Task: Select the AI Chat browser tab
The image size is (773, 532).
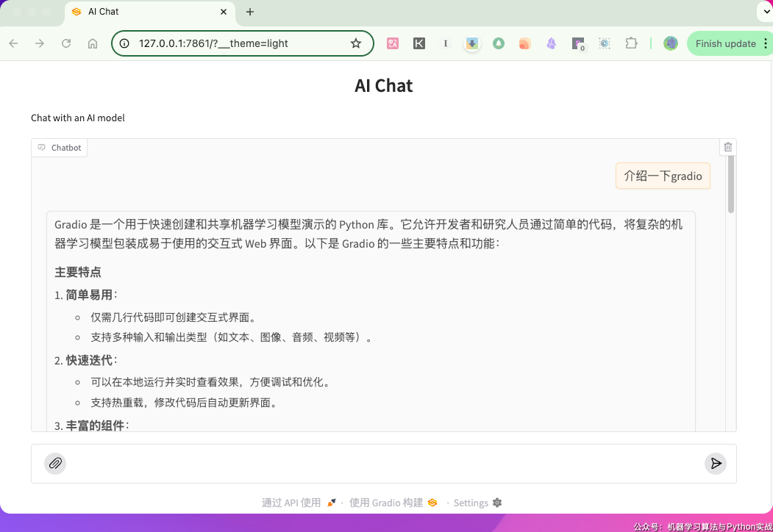Action: tap(150, 12)
